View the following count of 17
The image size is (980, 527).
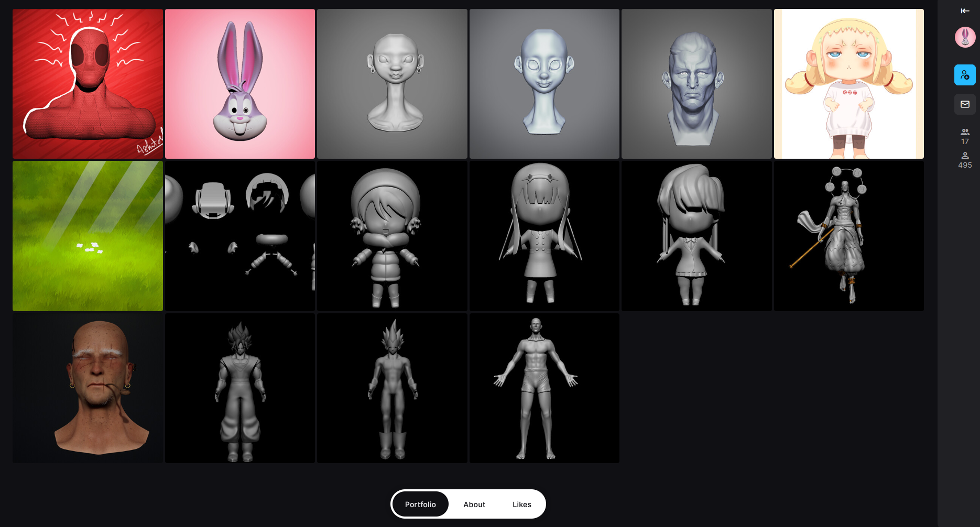(965, 137)
